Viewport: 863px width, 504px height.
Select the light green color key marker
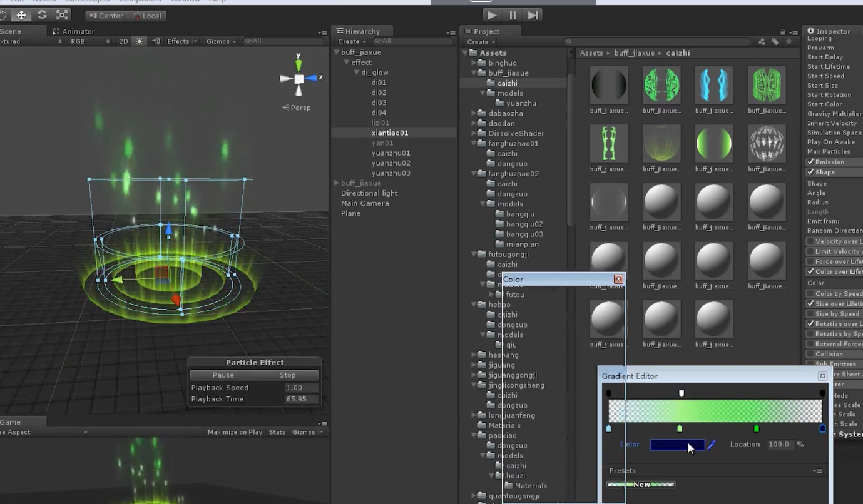click(x=680, y=428)
